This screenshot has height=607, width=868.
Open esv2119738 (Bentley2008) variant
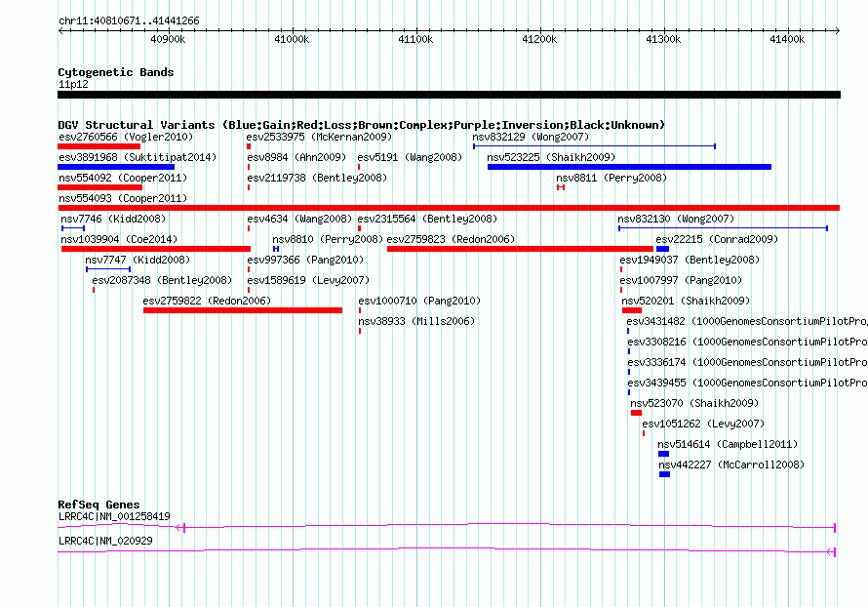pyautogui.click(x=317, y=178)
